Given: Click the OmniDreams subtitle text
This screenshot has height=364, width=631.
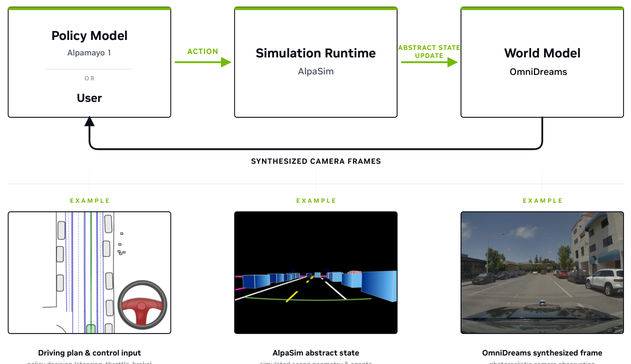Looking at the screenshot, I should point(538,72).
